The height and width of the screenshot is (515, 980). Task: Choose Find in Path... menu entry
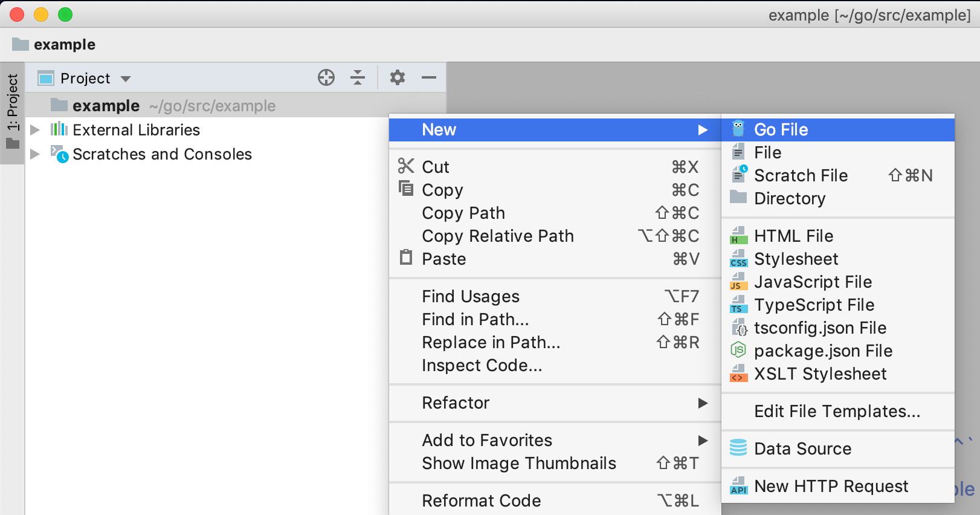tap(475, 319)
